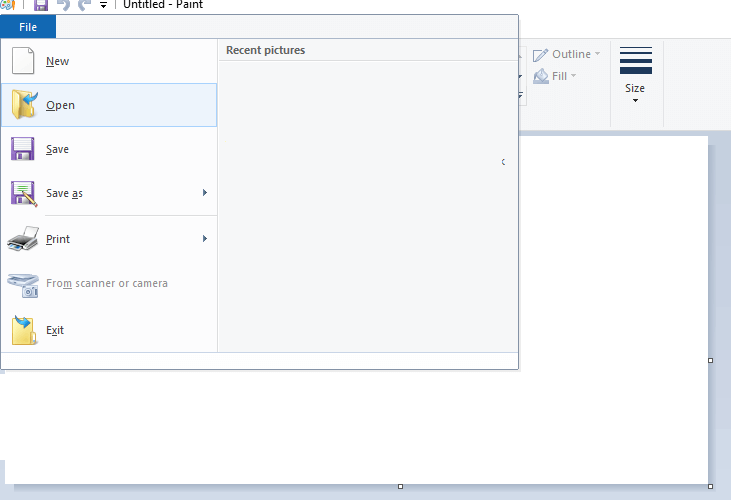
Task: Click the Paint palette app icon
Action: click(7, 5)
